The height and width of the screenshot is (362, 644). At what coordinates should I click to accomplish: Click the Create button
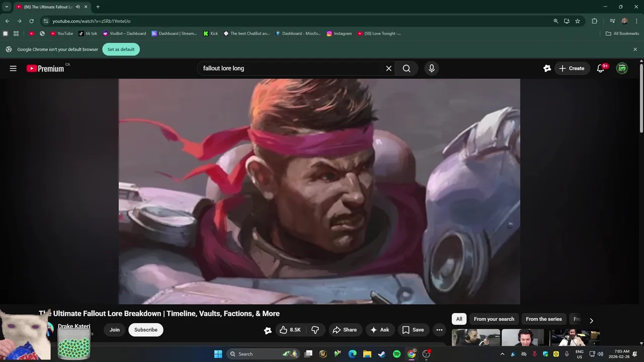(572, 68)
